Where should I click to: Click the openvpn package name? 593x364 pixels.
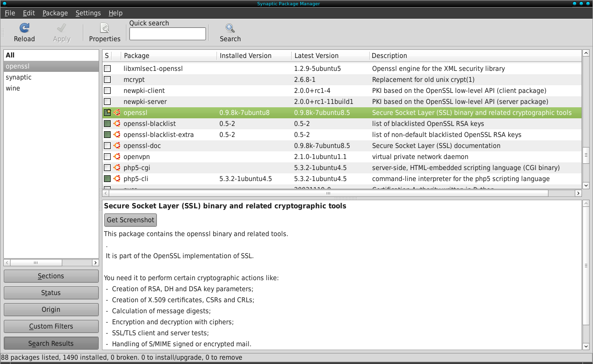coord(137,157)
